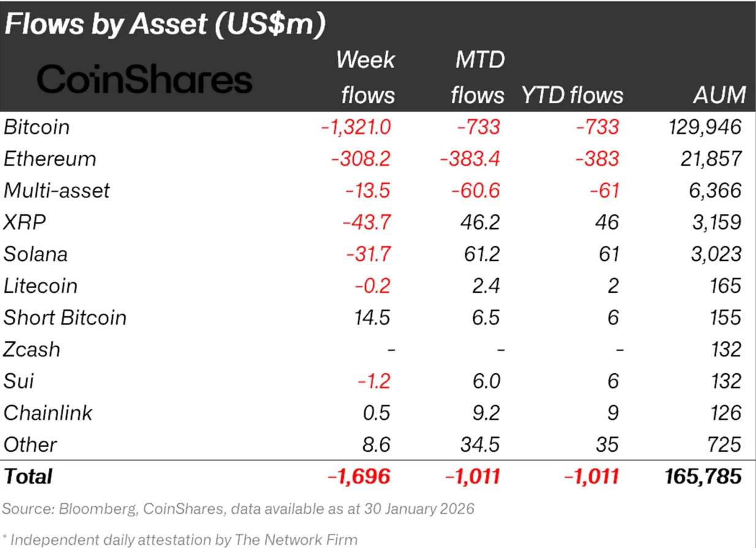Click the Short Bitcoin row label
The image size is (756, 548).
coord(65,318)
